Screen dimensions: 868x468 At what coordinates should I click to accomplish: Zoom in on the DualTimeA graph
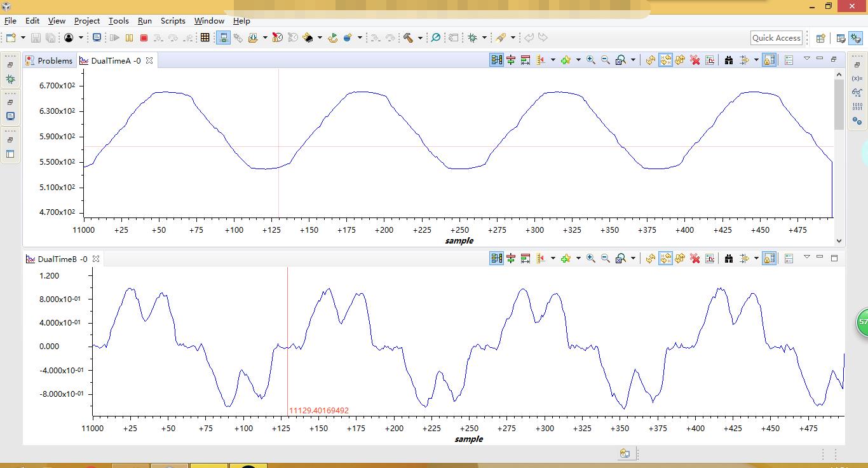590,60
